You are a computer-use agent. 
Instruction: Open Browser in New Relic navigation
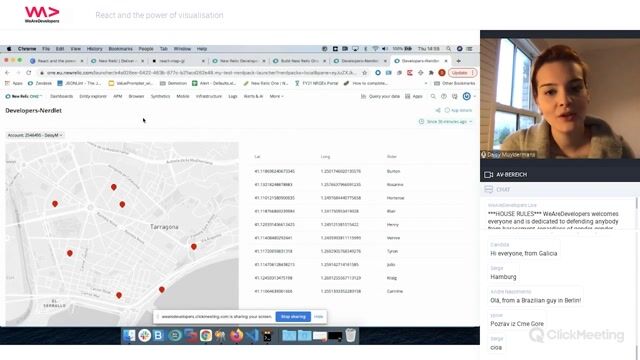pos(136,96)
